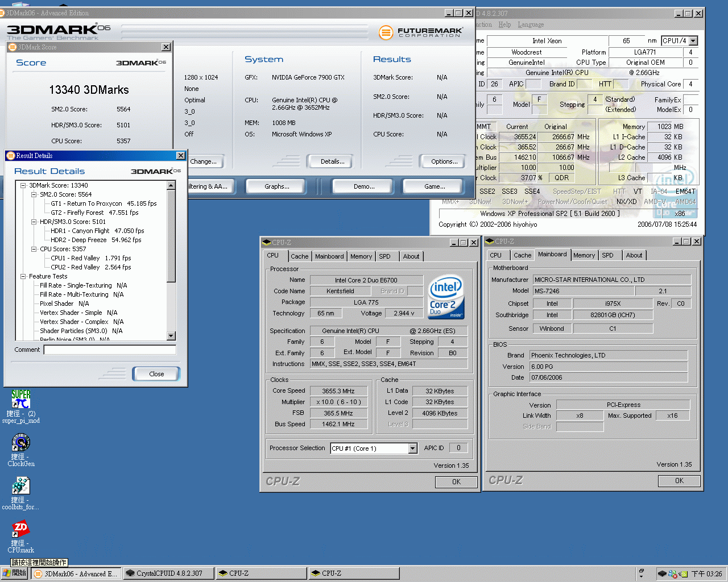Click the Result Details scrollbar down arrow
Viewport: 728px width, 582px height.
pyautogui.click(x=171, y=336)
